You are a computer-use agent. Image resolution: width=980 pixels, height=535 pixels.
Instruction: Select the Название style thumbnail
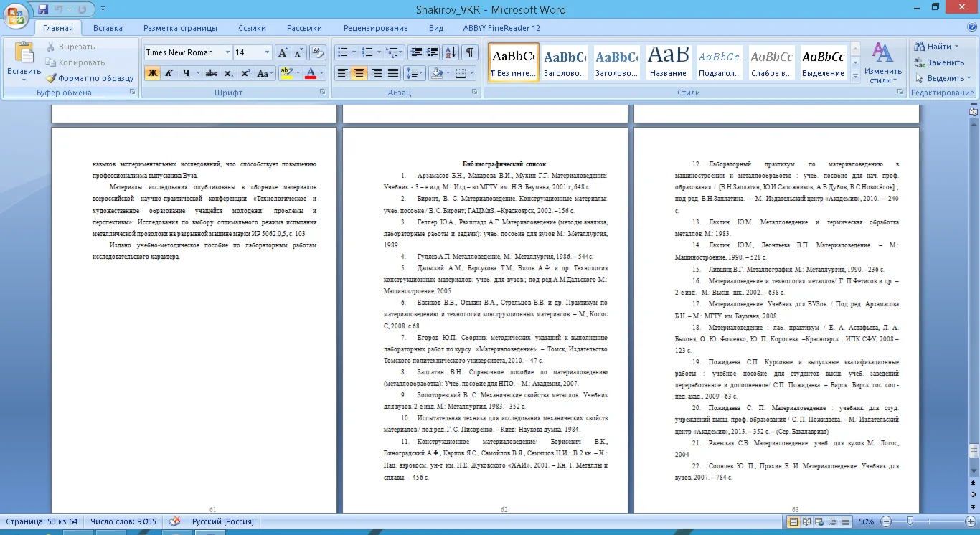(667, 62)
